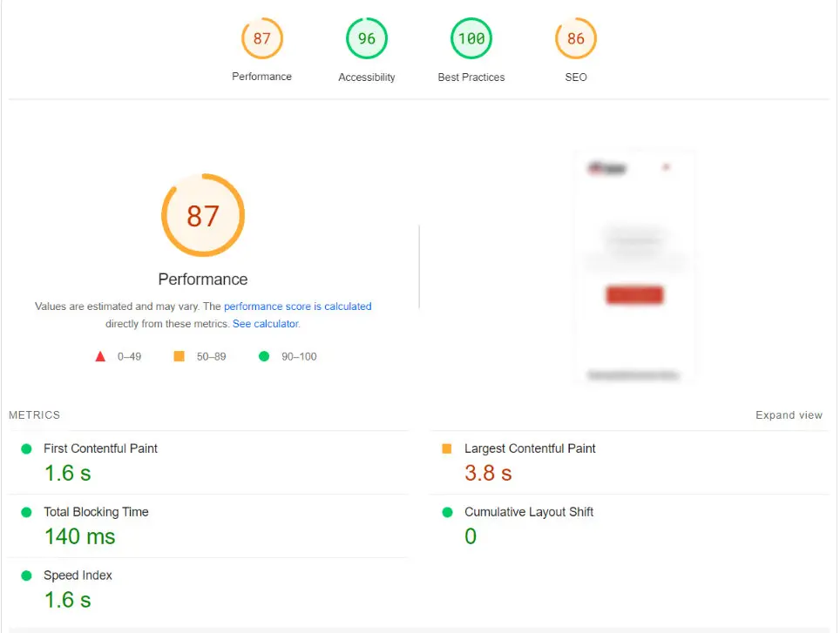Open the 'performance score is calculated' link
This screenshot has height=633, width=840.
(x=297, y=306)
